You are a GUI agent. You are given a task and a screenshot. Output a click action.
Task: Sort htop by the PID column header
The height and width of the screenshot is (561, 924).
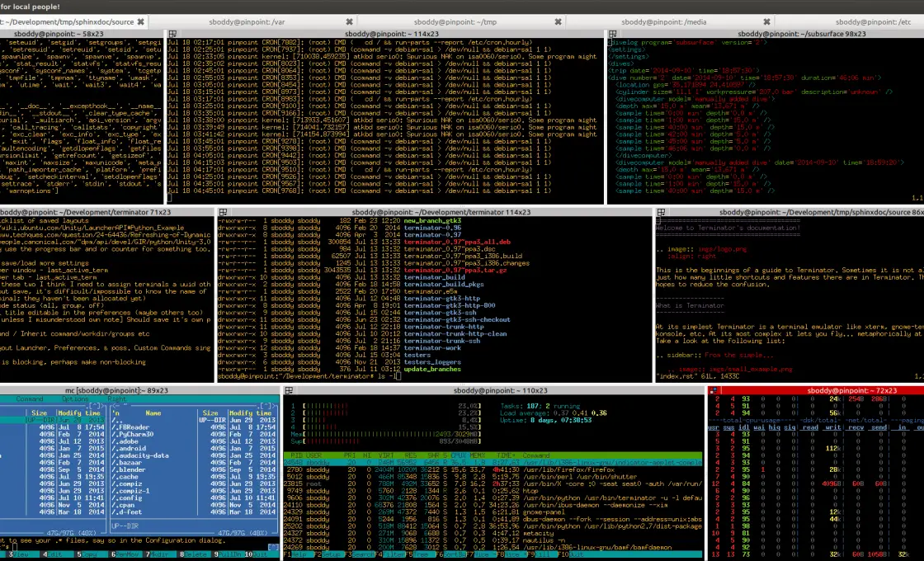296,455
